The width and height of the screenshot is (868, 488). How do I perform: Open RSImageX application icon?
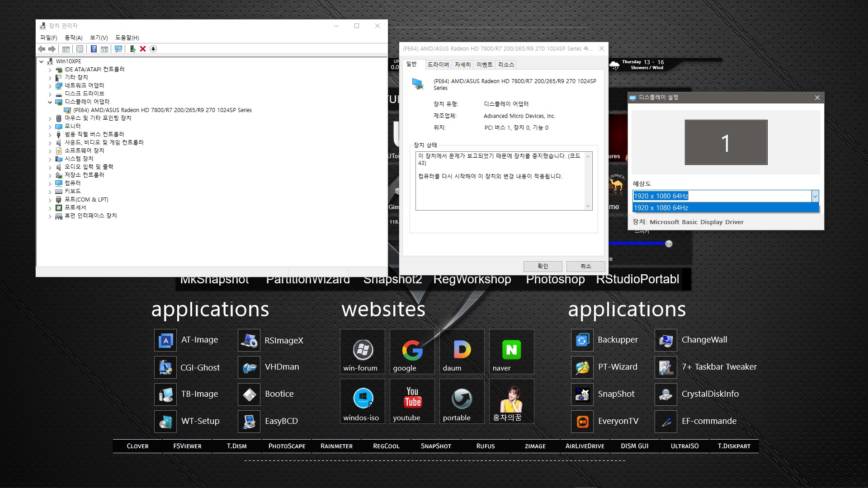tap(249, 340)
